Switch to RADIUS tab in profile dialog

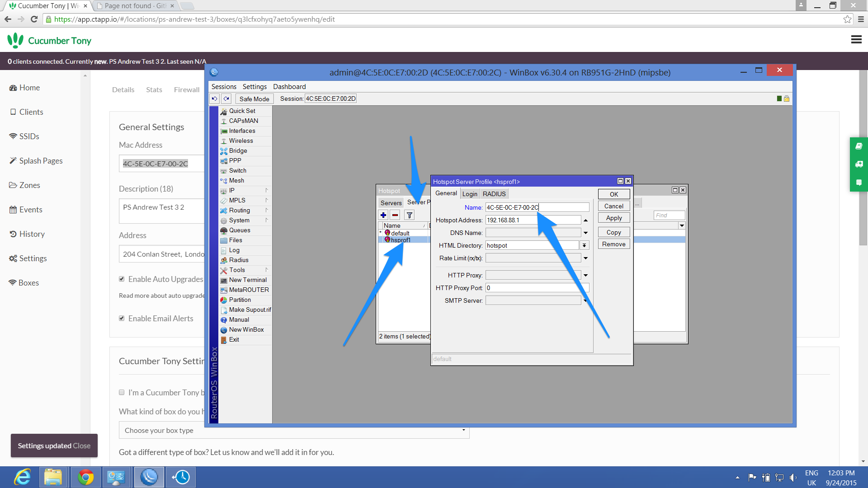point(494,194)
